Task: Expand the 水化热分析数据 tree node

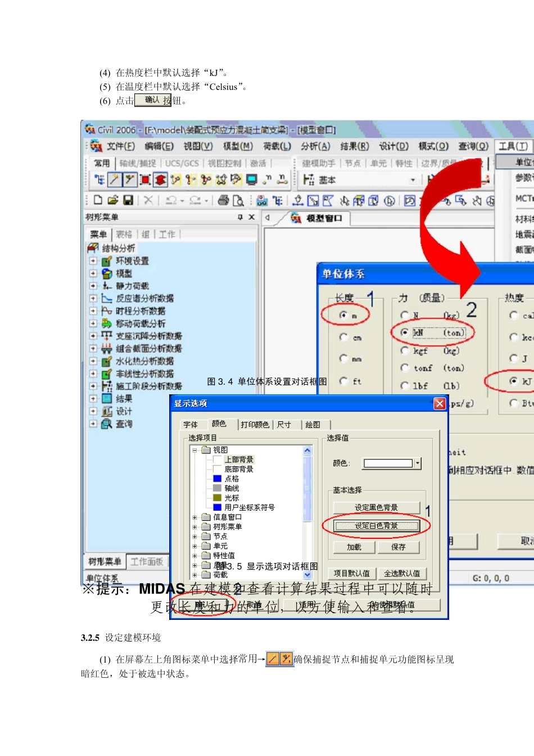Action: (x=93, y=361)
